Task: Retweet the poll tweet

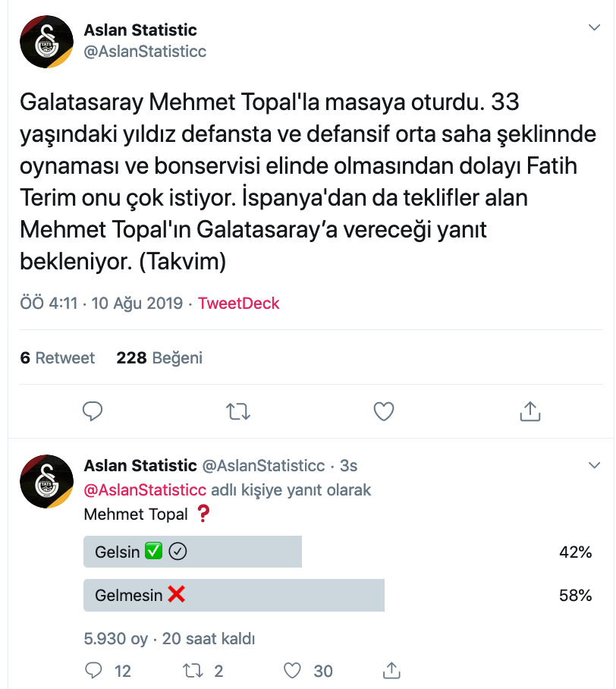Action: [x=193, y=670]
